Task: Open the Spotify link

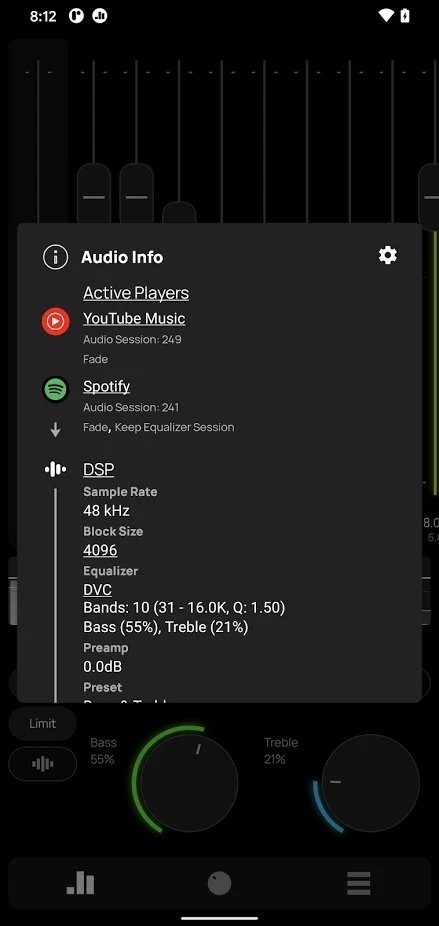Action: 106,386
